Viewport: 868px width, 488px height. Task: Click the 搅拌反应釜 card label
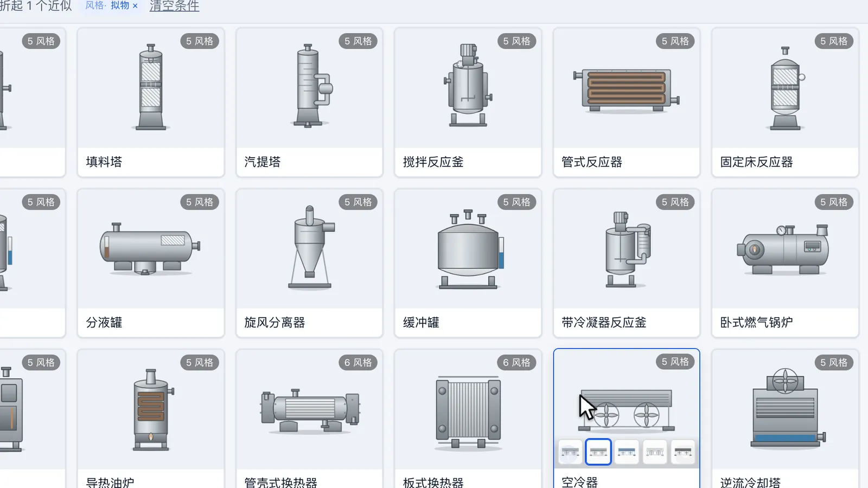point(433,162)
